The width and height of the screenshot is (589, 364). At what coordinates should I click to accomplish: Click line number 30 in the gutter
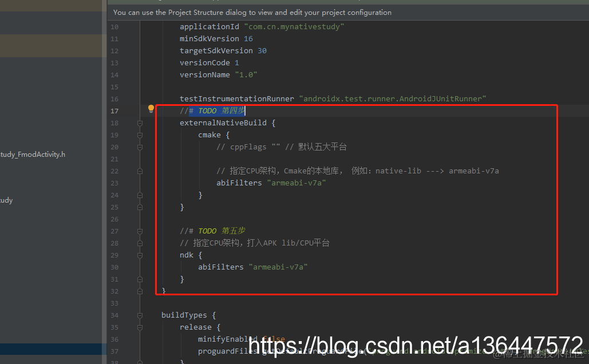pyautogui.click(x=114, y=267)
